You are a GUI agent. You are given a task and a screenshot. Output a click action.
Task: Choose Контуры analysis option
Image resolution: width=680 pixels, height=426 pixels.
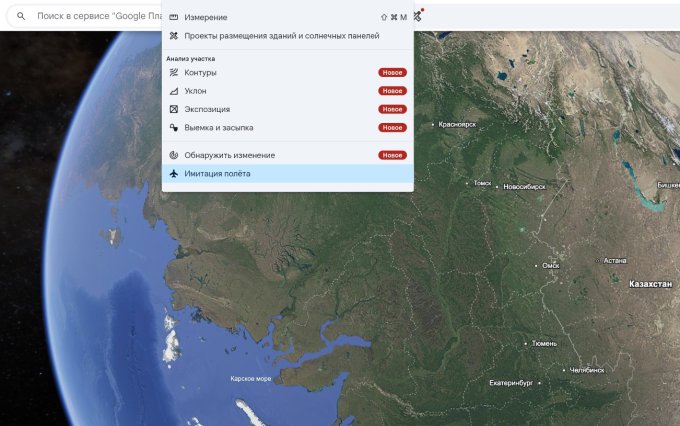[288, 72]
